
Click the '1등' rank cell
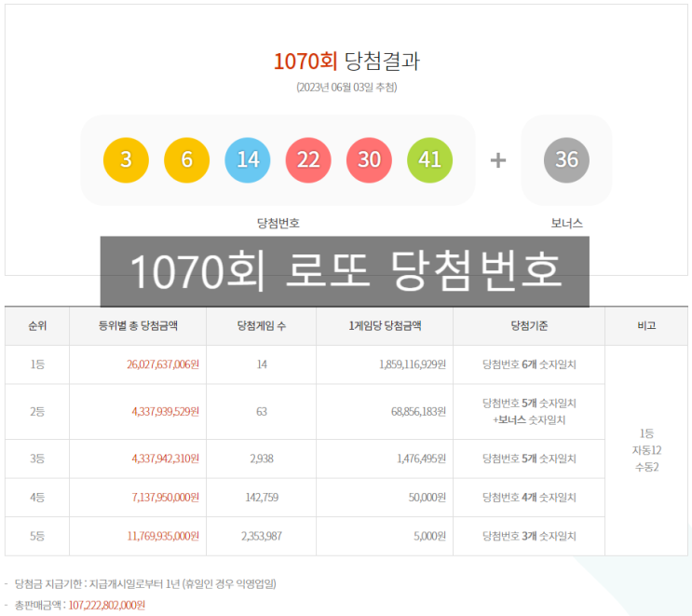(x=37, y=364)
